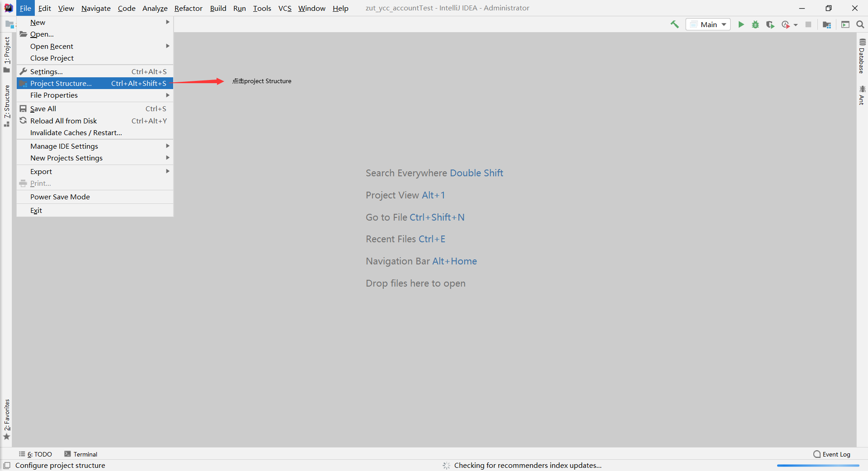This screenshot has width=868, height=471.
Task: Open Search Everywhere magnifier icon
Action: tap(860, 24)
